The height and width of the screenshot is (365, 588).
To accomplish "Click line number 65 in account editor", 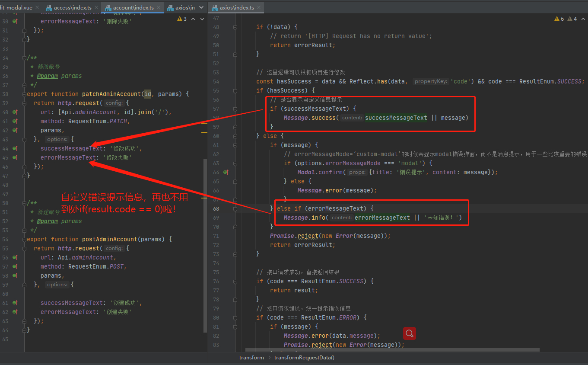I will (x=5, y=339).
